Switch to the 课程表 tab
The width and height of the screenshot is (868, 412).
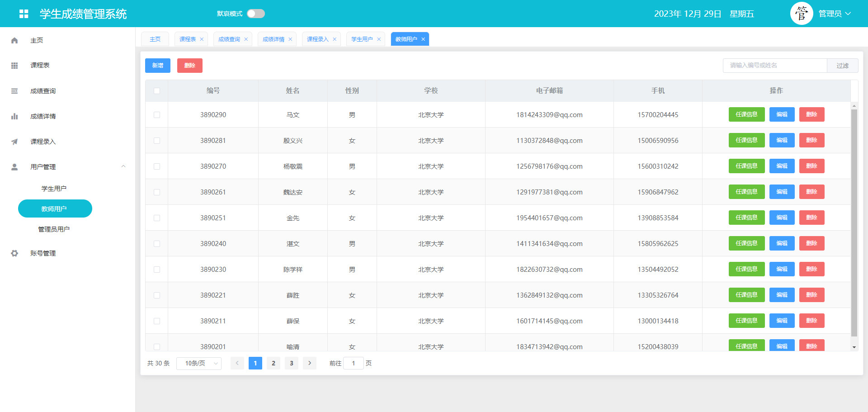[188, 39]
